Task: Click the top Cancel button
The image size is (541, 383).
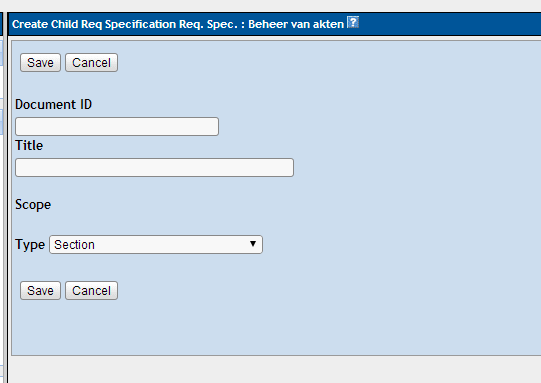Action: pos(91,62)
